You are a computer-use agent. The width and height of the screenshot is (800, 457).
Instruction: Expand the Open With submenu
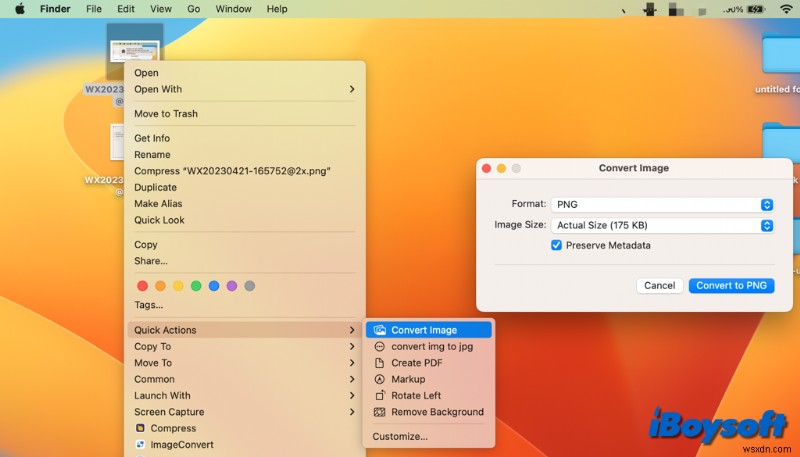point(245,89)
